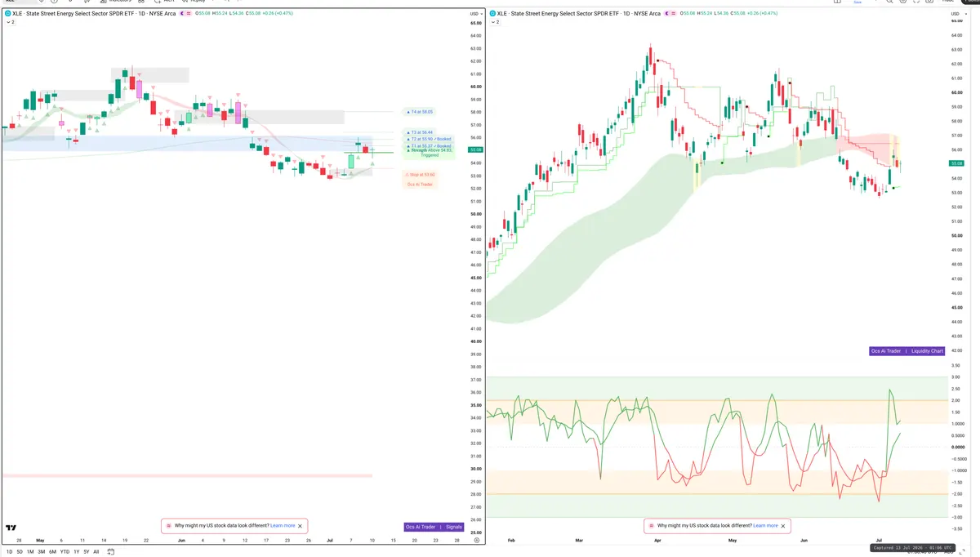Screen dimensions: 980x557
Task: Select All time range
Action: [96, 552]
